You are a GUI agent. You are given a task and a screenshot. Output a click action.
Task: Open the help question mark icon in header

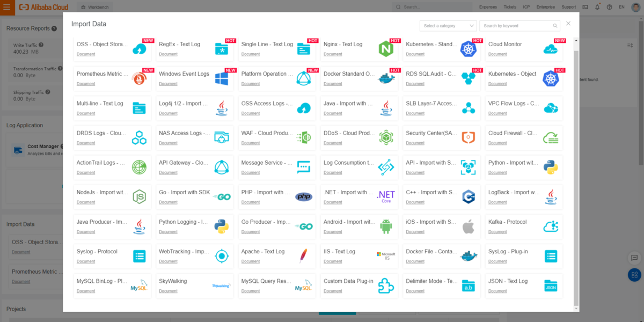click(x=609, y=7)
